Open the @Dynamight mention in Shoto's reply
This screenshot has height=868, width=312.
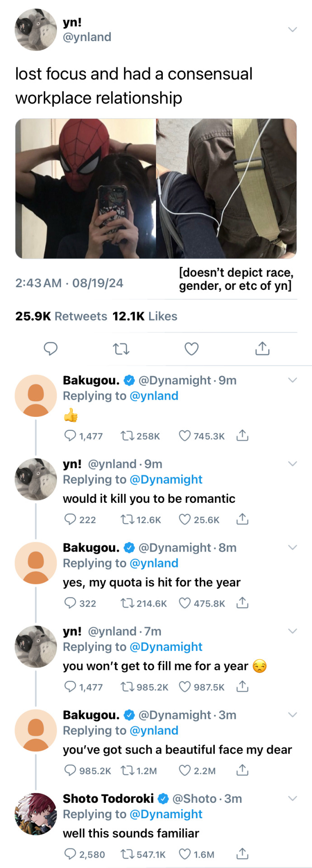click(166, 814)
